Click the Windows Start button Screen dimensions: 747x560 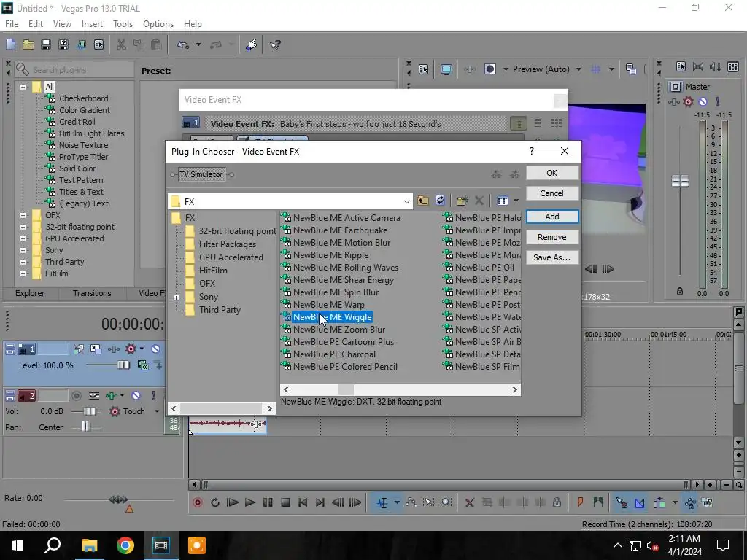coord(18,545)
